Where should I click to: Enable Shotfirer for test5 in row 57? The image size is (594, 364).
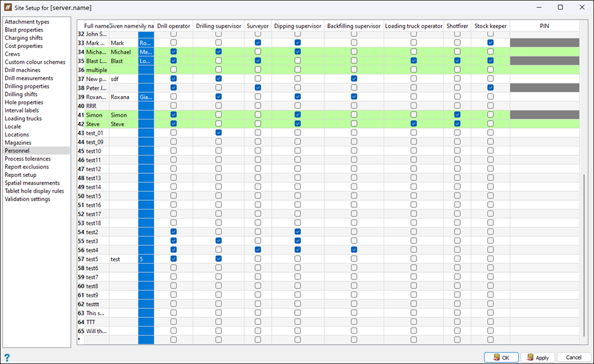pyautogui.click(x=458, y=258)
